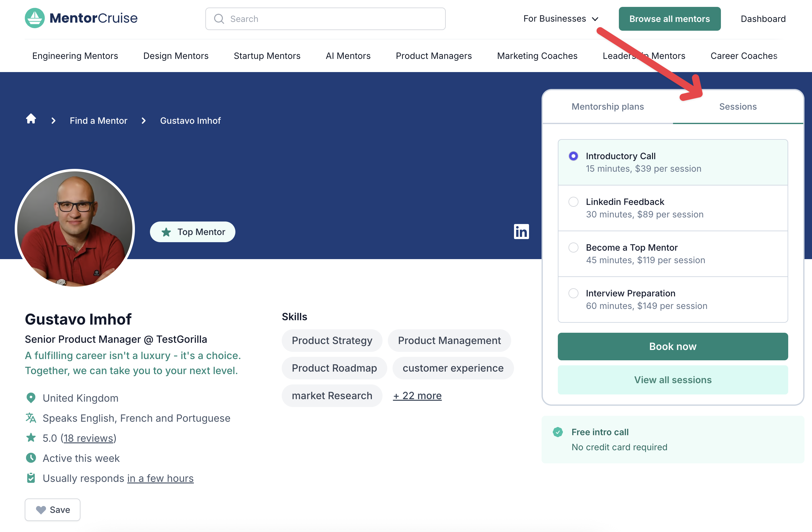
Task: Click the location pin icon beside United Kingdom
Action: 31,398
